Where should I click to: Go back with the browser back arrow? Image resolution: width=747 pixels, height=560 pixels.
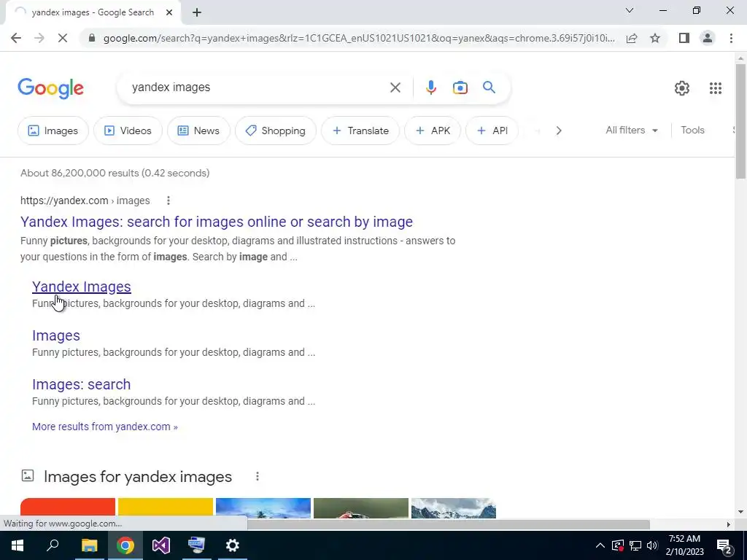click(x=16, y=38)
